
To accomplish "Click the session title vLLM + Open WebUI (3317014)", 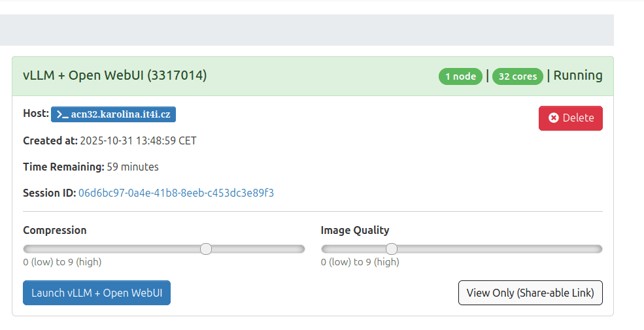I will click(115, 76).
